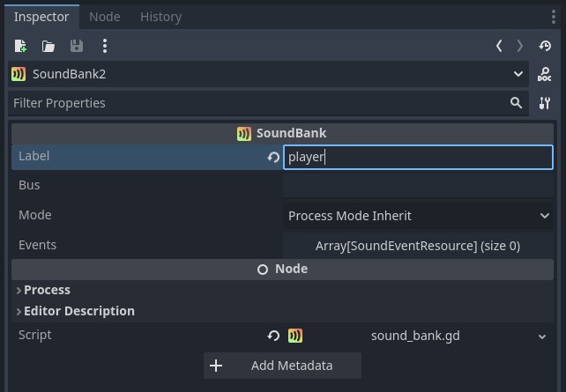Click the Bus input field
Screen dimensions: 566x392
click(x=418, y=186)
